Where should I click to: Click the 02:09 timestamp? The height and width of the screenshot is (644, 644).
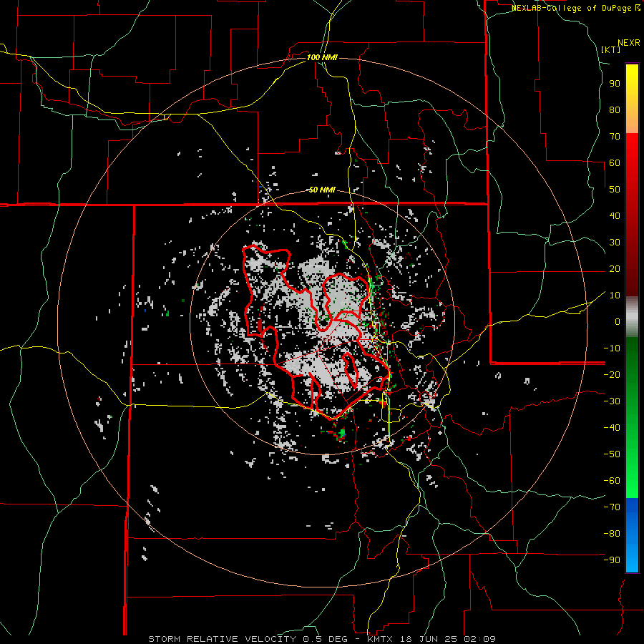[480, 639]
